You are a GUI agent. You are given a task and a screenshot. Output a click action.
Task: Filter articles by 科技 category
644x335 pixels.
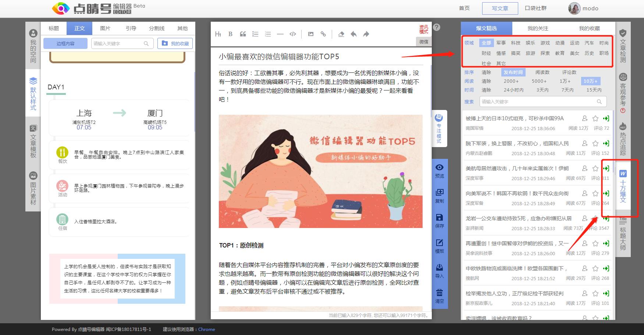pyautogui.click(x=516, y=43)
